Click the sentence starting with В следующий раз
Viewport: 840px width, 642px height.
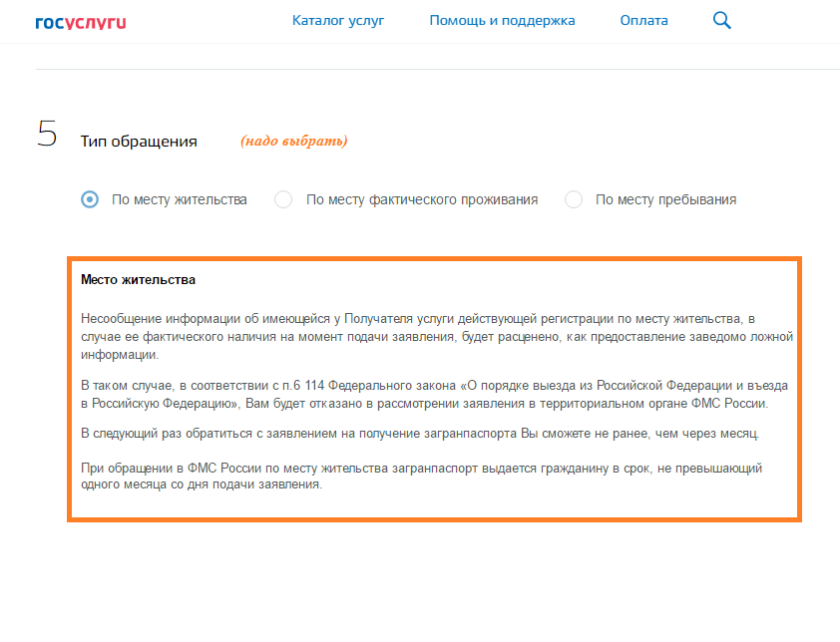(420, 434)
